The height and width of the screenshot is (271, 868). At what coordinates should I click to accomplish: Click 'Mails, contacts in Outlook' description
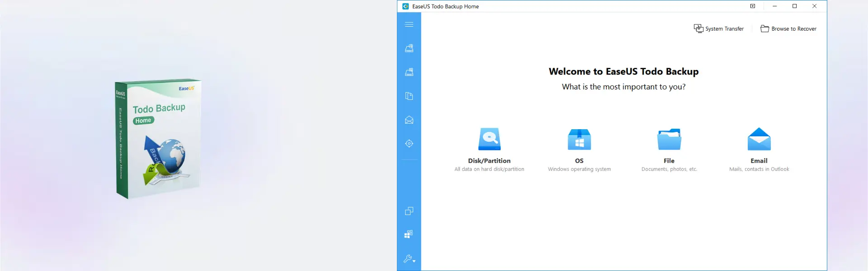click(759, 169)
